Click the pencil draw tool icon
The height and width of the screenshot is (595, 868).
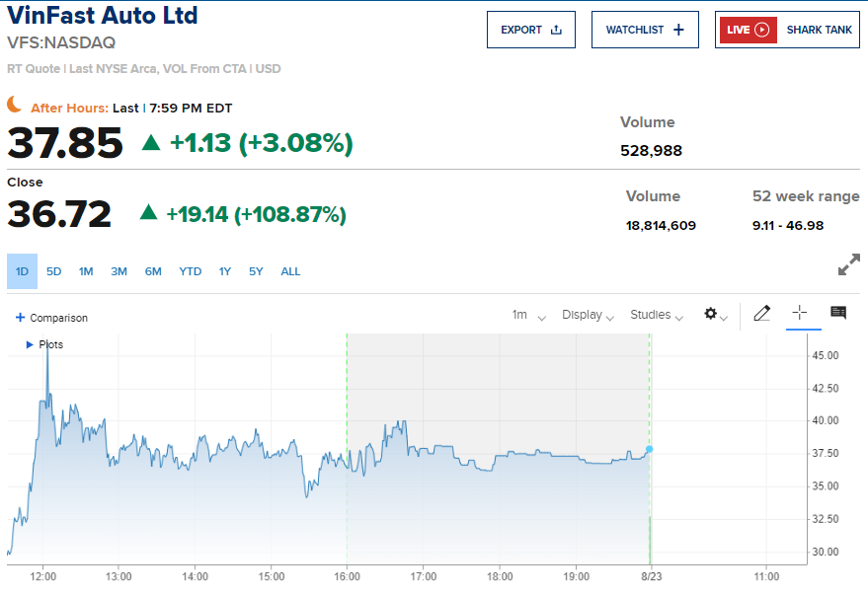[761, 314]
